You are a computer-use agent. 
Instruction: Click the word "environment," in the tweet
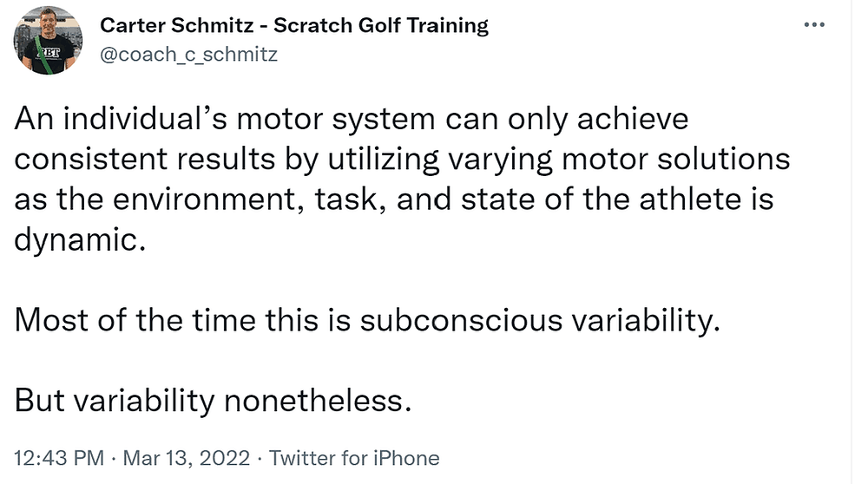(x=209, y=199)
